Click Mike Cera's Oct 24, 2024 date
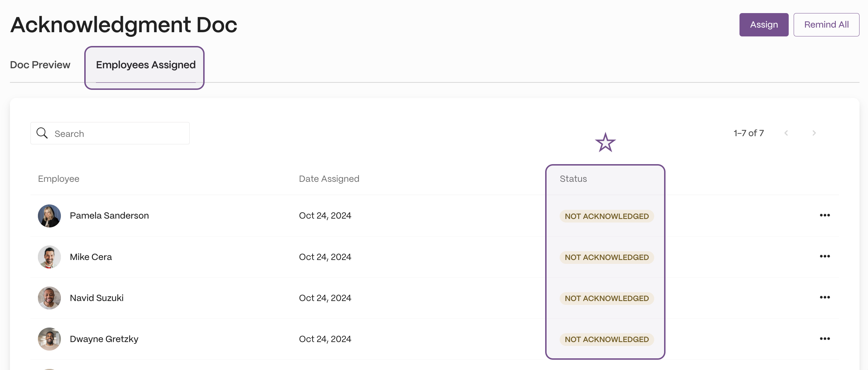Viewport: 868px width, 370px height. click(x=325, y=257)
